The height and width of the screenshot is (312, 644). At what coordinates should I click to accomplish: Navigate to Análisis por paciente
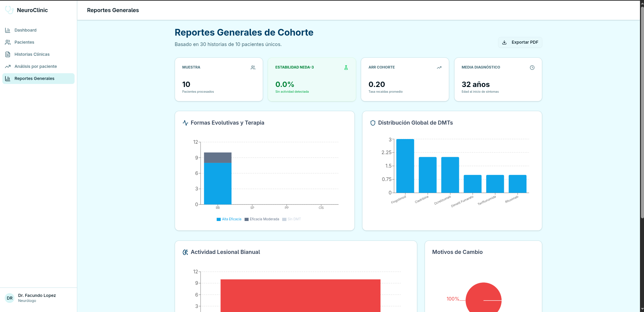[x=38, y=66]
